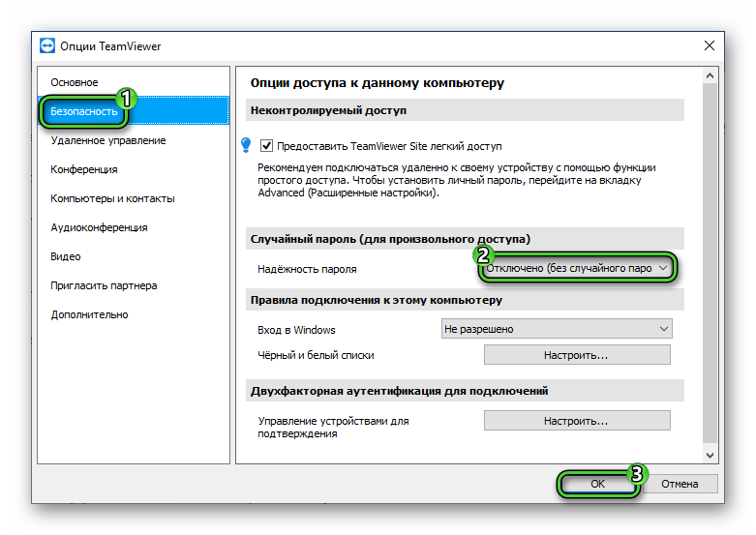Click the vertical scrollbar thumb
This screenshot has width=756, height=535.
(x=710, y=263)
